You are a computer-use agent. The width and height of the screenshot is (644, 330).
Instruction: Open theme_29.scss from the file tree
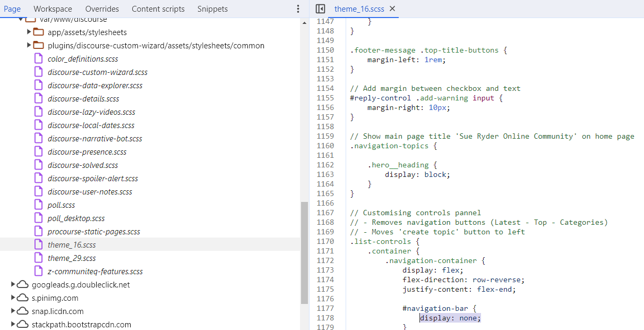coord(72,258)
